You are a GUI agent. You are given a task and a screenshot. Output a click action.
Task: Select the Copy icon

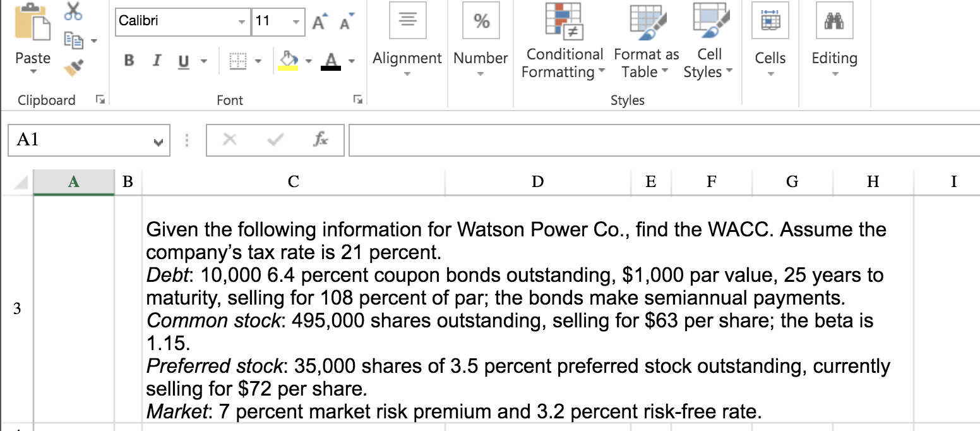click(73, 39)
